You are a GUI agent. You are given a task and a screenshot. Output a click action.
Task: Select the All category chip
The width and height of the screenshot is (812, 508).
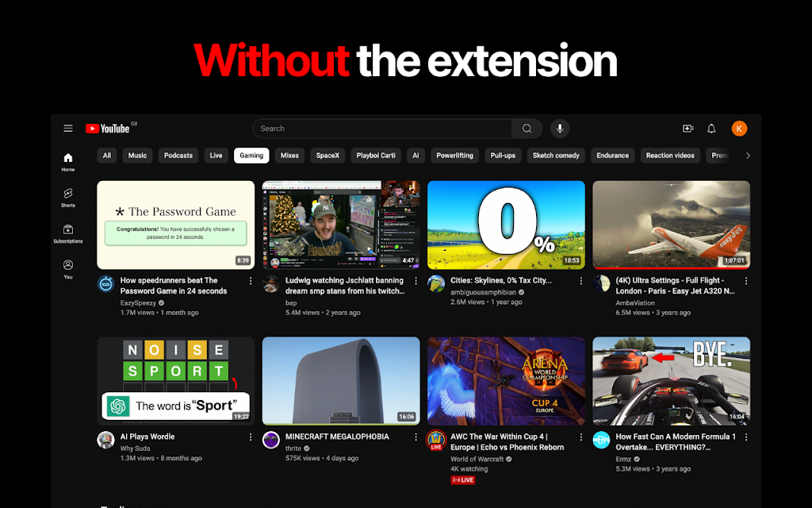tap(107, 156)
